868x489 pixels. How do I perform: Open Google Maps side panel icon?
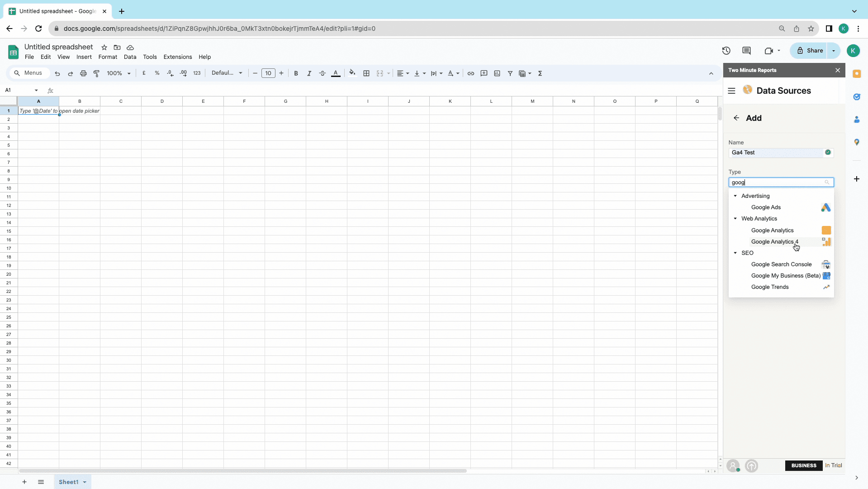tap(857, 142)
